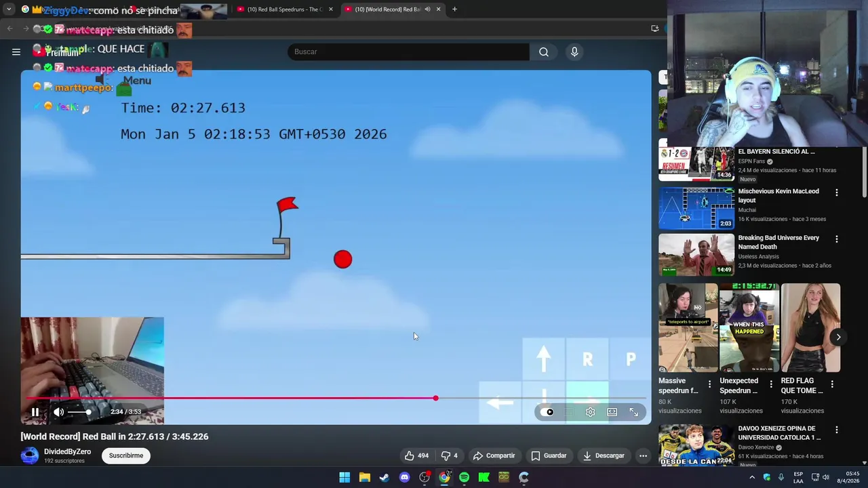Click the Compartir share button
Screen dimensions: 868x488
(494, 455)
